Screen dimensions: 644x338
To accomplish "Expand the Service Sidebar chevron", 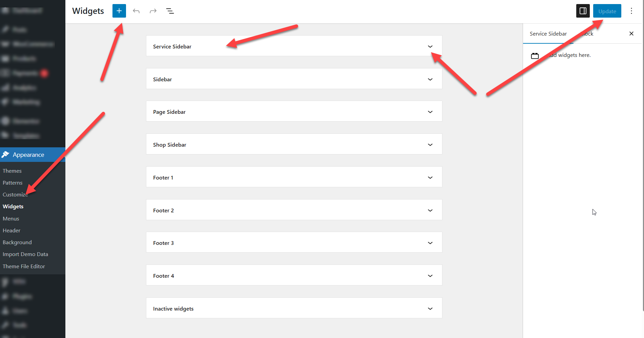I will [430, 46].
